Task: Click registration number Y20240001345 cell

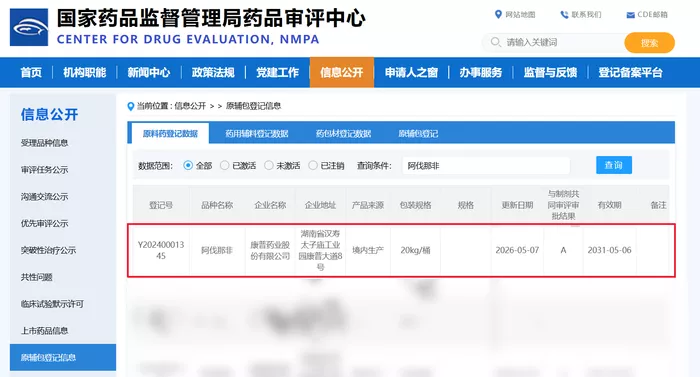Action: [x=161, y=250]
